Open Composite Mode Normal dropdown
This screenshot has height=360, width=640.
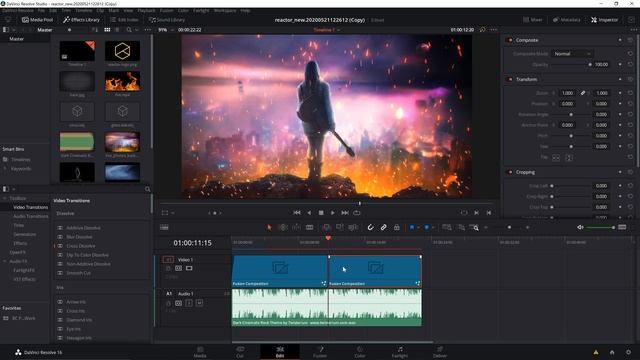[571, 54]
